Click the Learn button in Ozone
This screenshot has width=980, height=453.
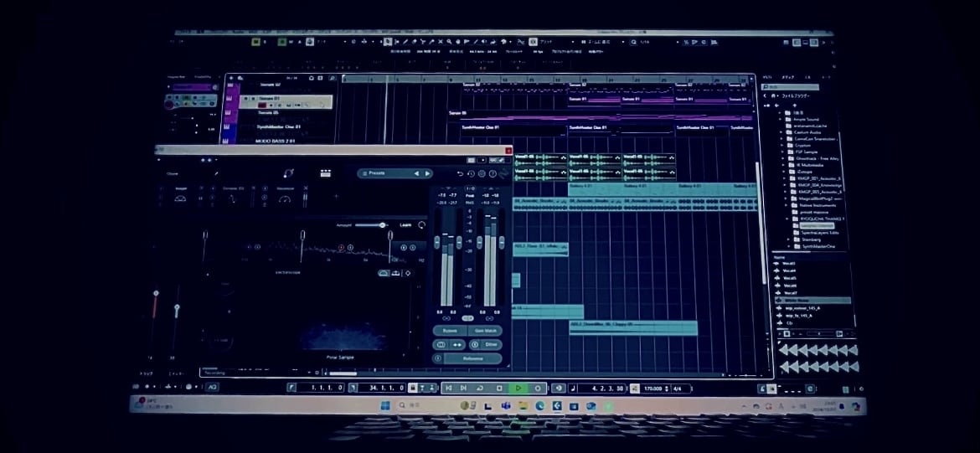point(405,225)
